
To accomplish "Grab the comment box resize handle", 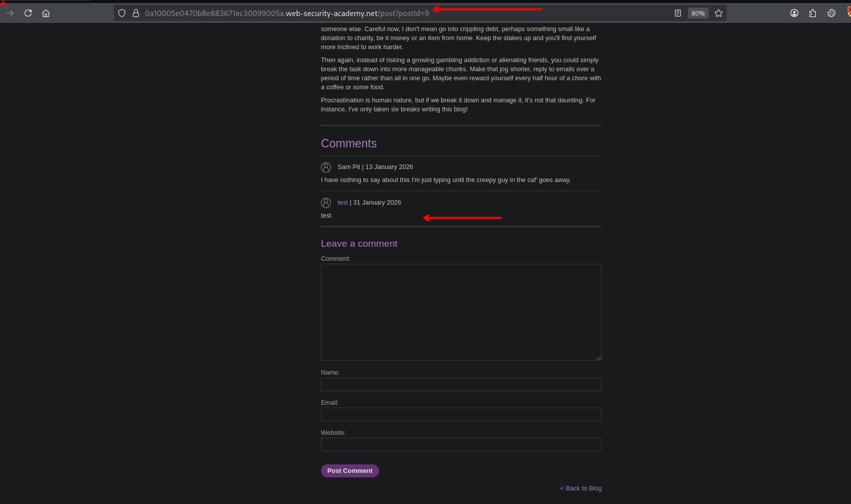I will coord(598,358).
